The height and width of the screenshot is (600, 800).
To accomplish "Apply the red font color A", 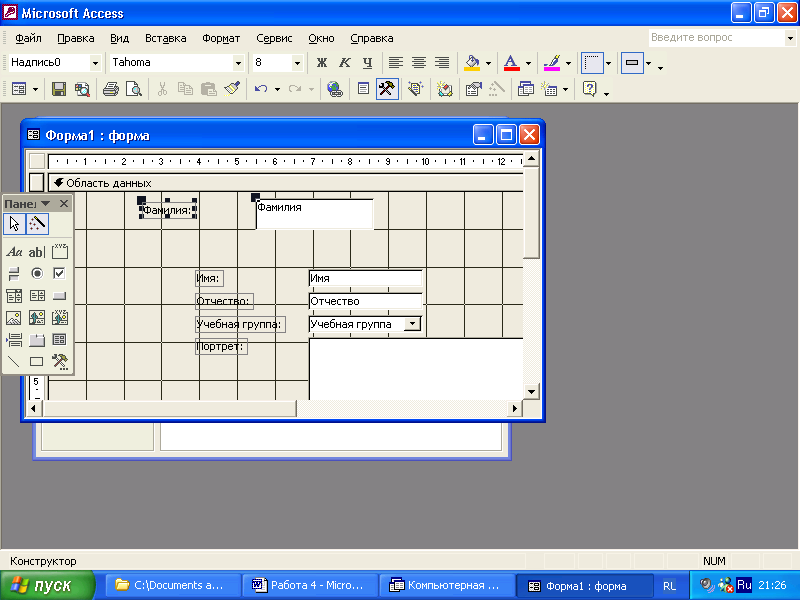I will 511,63.
